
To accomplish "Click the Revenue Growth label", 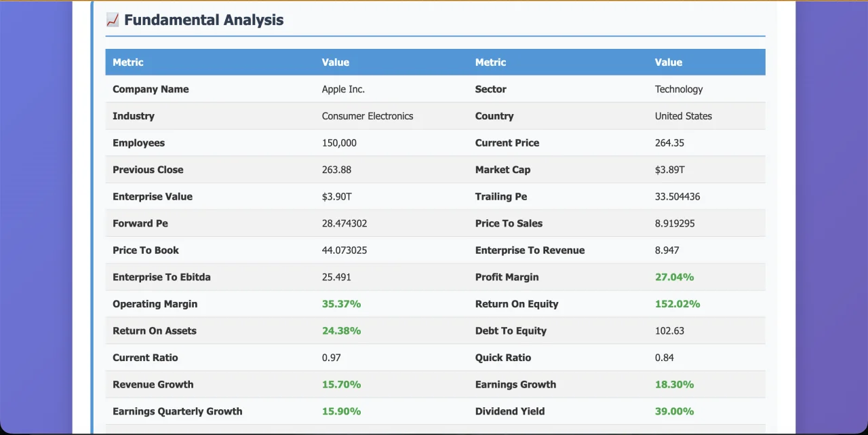I will [x=153, y=384].
